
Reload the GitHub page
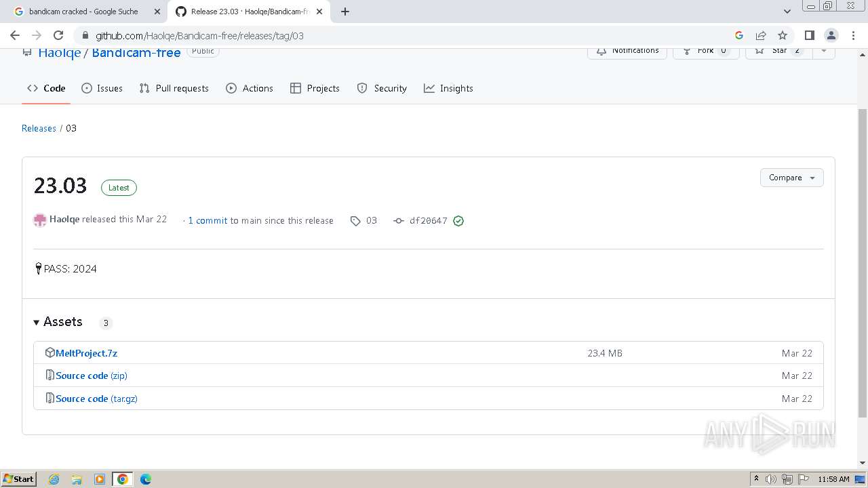click(x=58, y=35)
